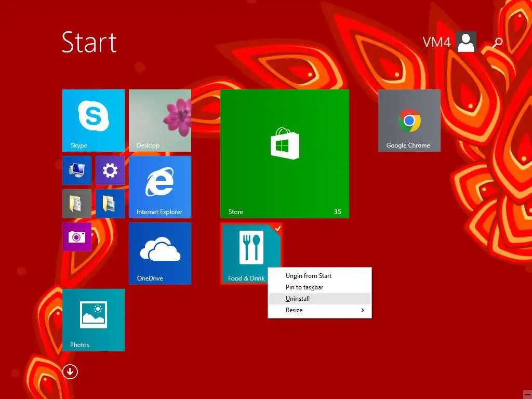532x399 pixels.
Task: Click the 35 updates count on Store
Action: click(337, 212)
